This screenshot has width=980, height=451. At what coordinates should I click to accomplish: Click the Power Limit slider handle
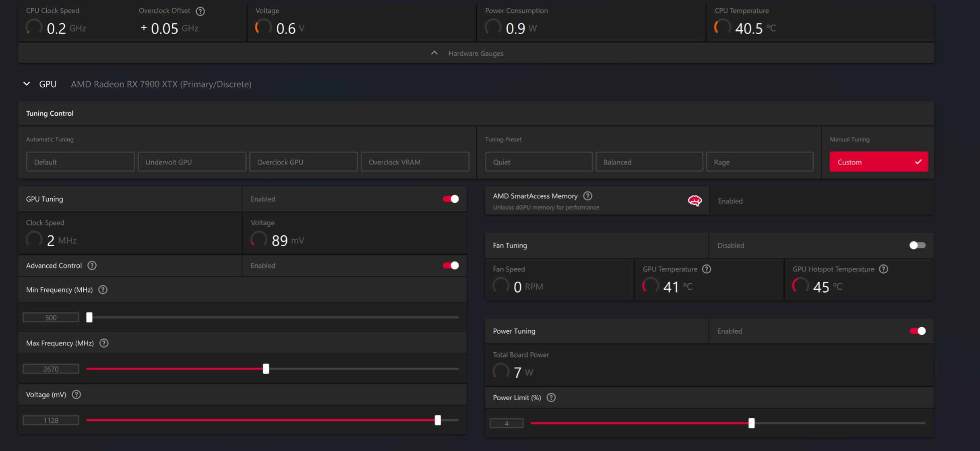pos(751,423)
